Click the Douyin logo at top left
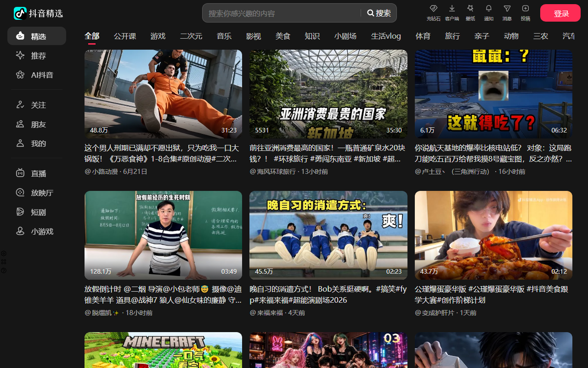Image resolution: width=588 pixels, height=368 pixels. [39, 13]
